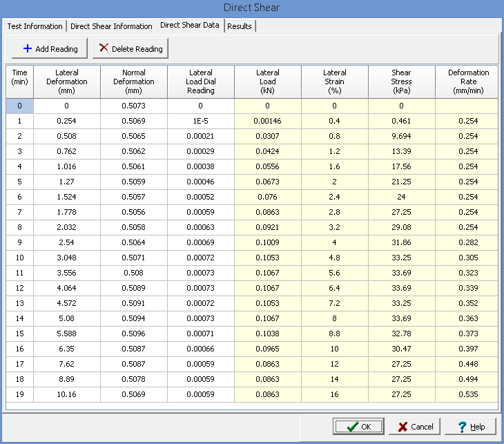Click normal deformation cell 0.508
Screen dimensions: 504x444
134,273
